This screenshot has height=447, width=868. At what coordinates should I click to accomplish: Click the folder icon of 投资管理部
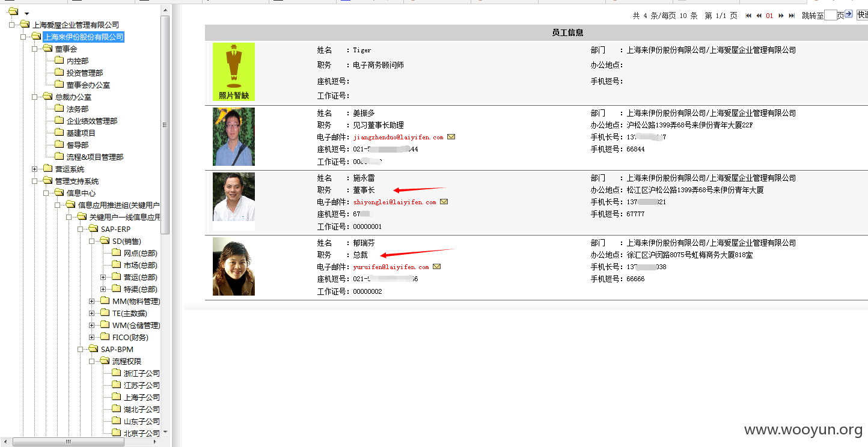(59, 72)
